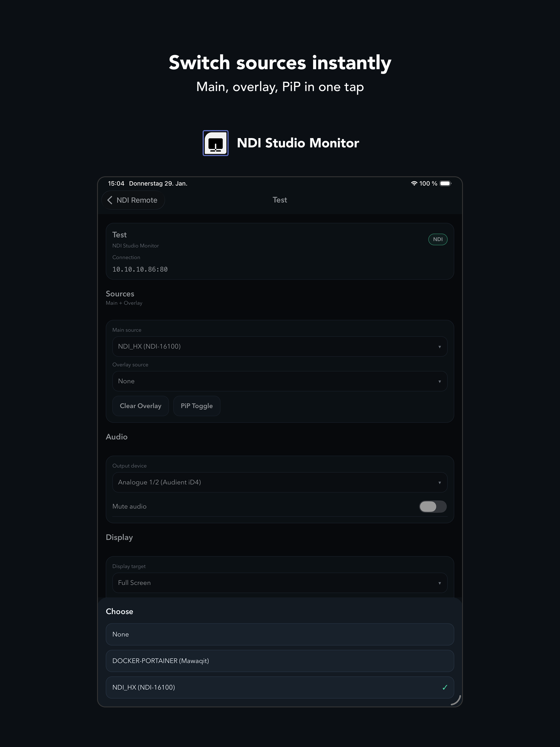The width and height of the screenshot is (560, 747).
Task: Open the Overlay source dropdown
Action: (x=280, y=381)
